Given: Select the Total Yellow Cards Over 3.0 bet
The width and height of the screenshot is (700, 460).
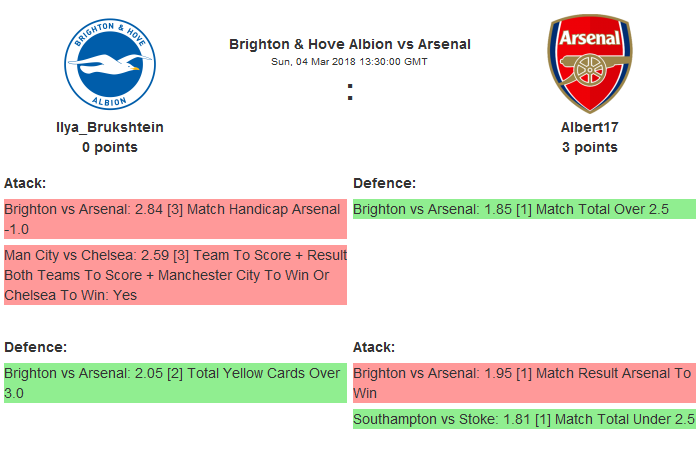Looking at the screenshot, I should 174,383.
